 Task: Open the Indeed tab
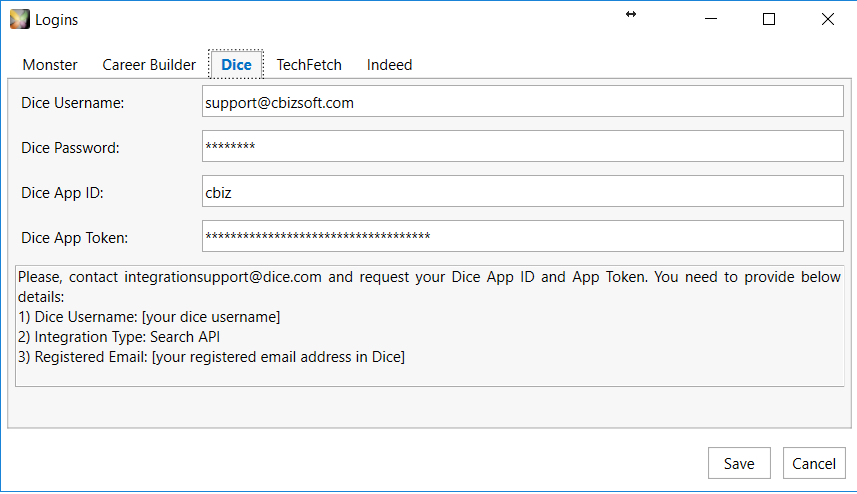click(x=389, y=65)
